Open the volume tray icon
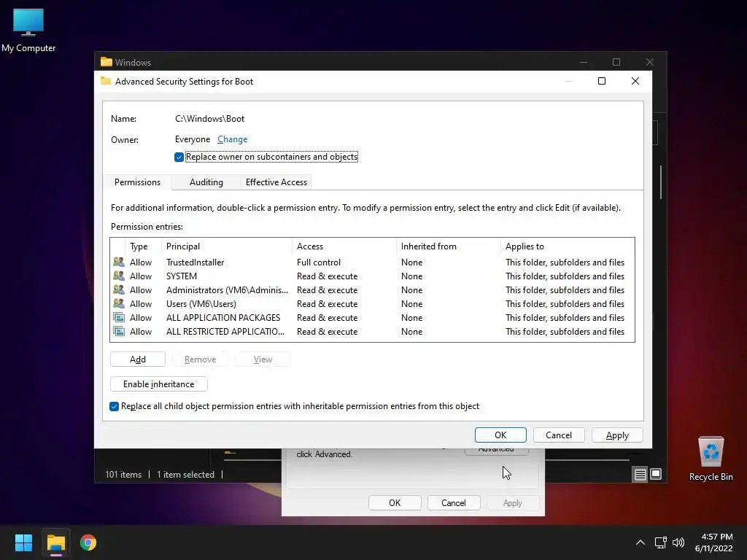The image size is (747, 560). click(678, 542)
